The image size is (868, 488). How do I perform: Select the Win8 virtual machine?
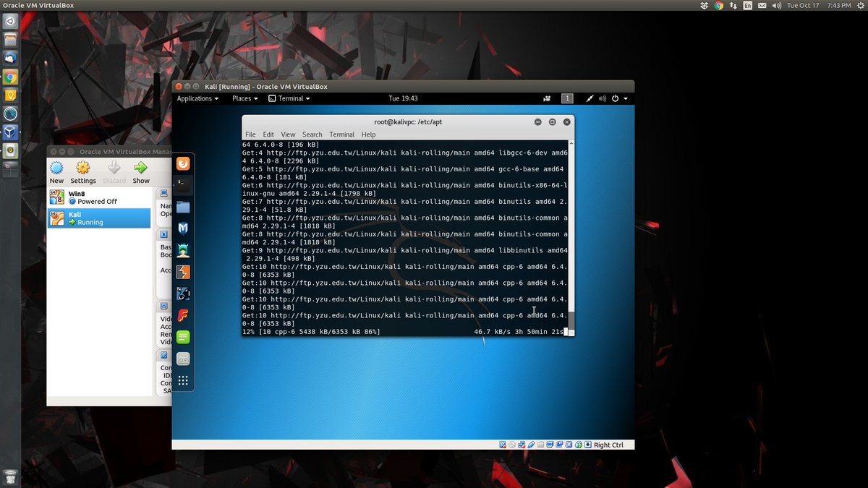coord(99,197)
